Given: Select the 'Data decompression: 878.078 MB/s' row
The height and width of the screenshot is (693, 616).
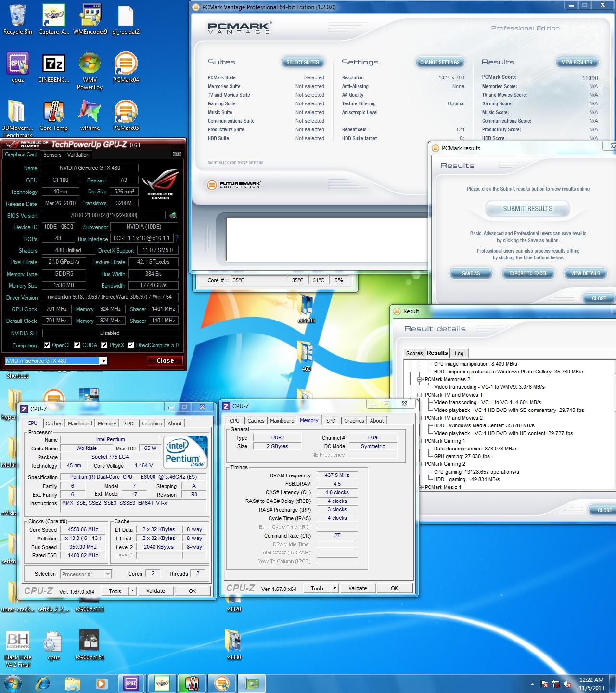Looking at the screenshot, I should pos(475,449).
